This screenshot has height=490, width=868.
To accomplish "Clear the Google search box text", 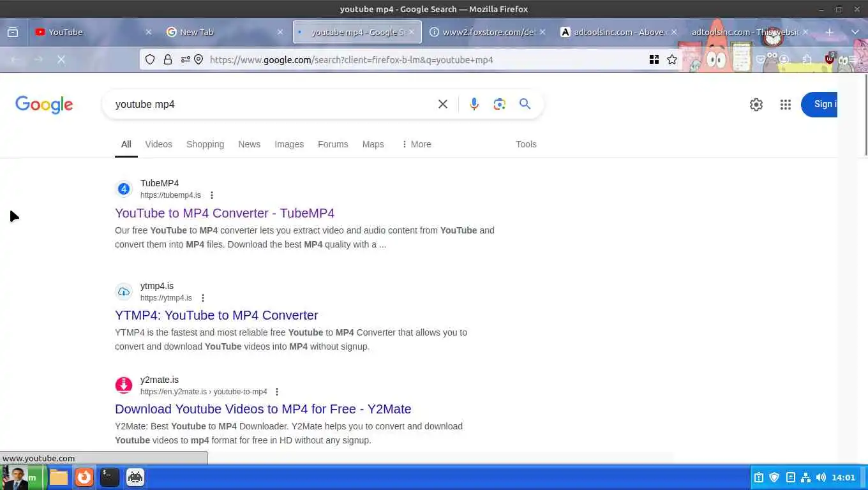I will pos(442,104).
